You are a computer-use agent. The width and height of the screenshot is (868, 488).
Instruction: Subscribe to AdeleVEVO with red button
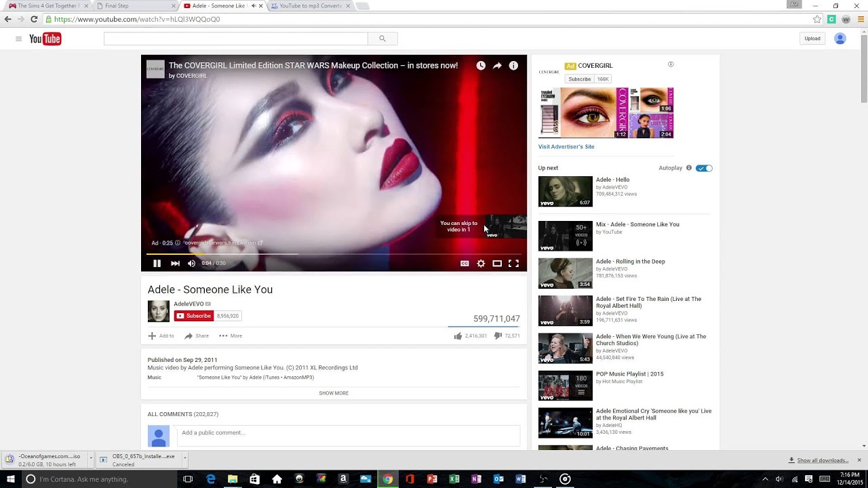click(x=194, y=316)
